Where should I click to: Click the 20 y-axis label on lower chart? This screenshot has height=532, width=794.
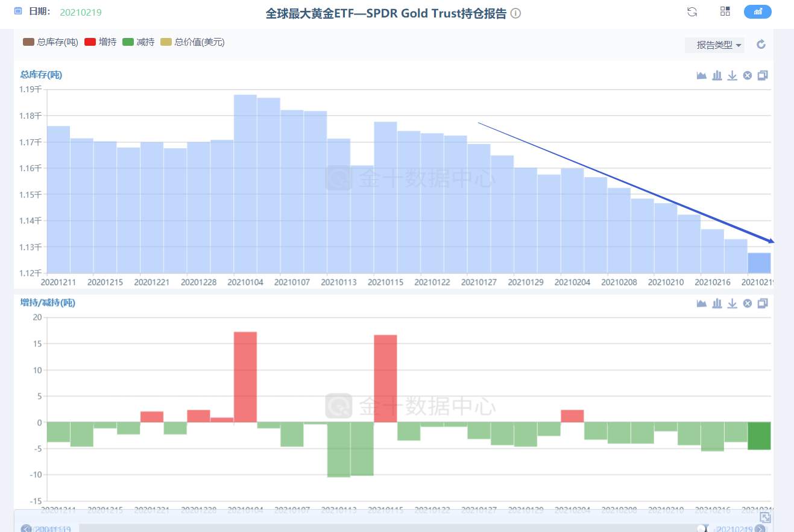click(37, 317)
